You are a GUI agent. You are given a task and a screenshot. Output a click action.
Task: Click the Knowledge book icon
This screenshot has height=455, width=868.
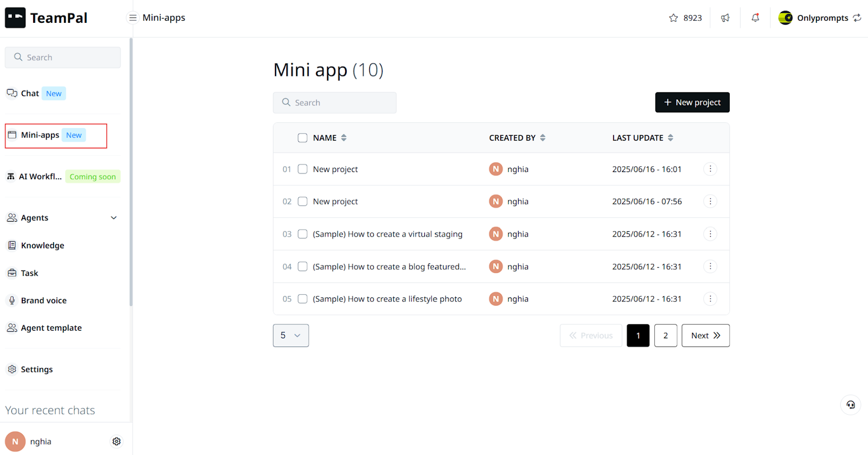click(12, 245)
